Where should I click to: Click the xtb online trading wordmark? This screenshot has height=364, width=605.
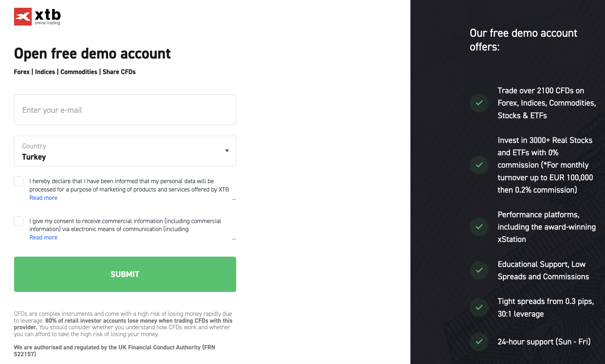48,17
